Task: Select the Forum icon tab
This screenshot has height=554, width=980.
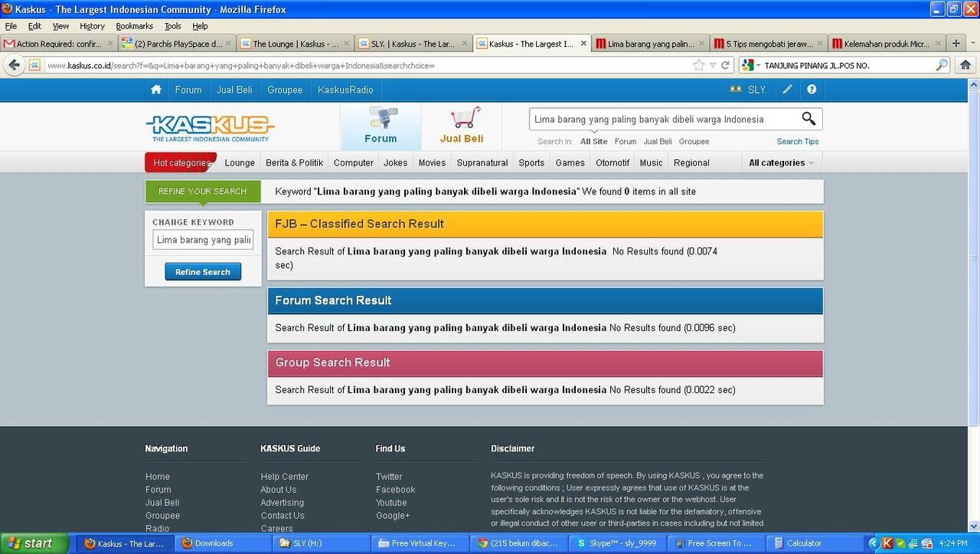Action: click(381, 126)
